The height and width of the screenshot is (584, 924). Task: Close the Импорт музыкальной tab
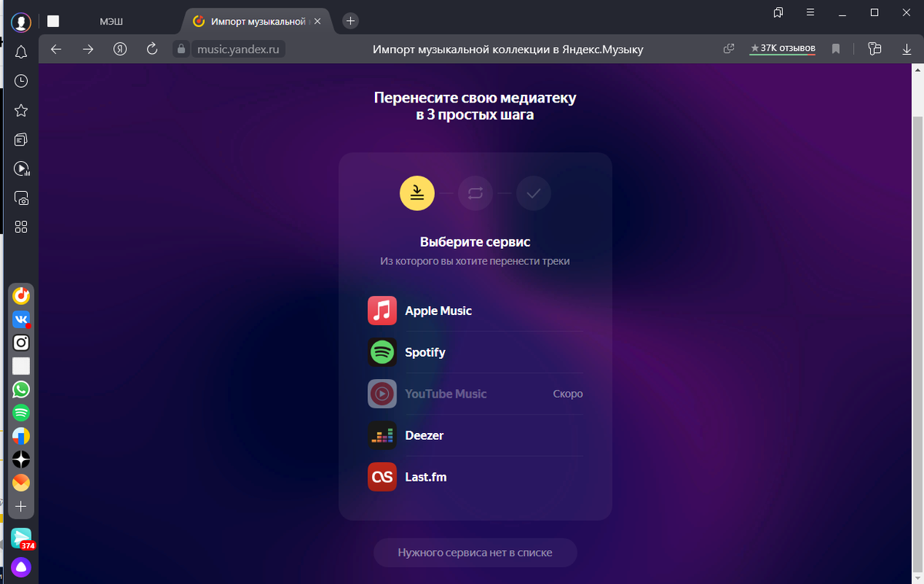318,21
